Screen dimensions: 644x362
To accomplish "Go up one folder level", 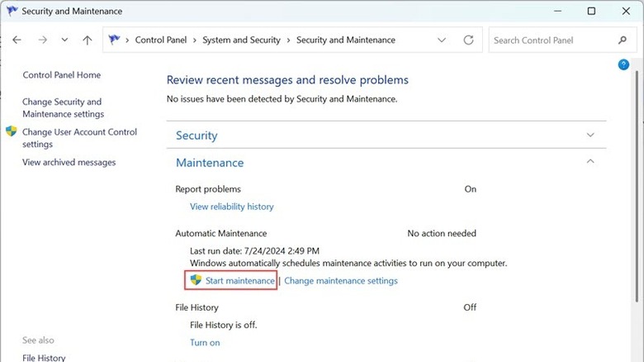I will coord(88,40).
